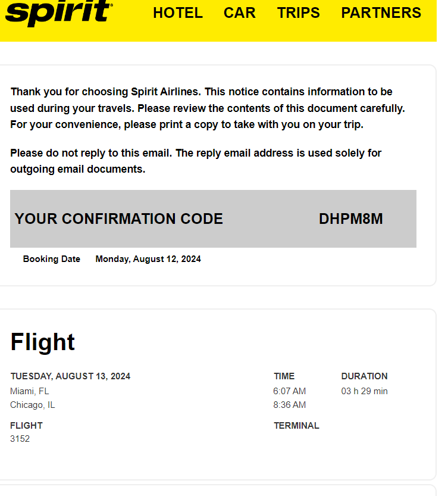448x496 pixels.
Task: Click the 6:07 AM departure time
Action: 290,391
